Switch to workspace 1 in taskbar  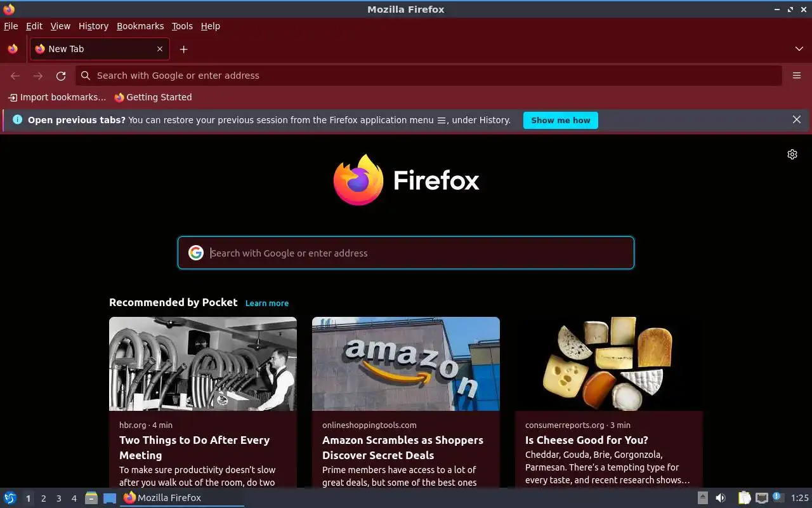28,498
